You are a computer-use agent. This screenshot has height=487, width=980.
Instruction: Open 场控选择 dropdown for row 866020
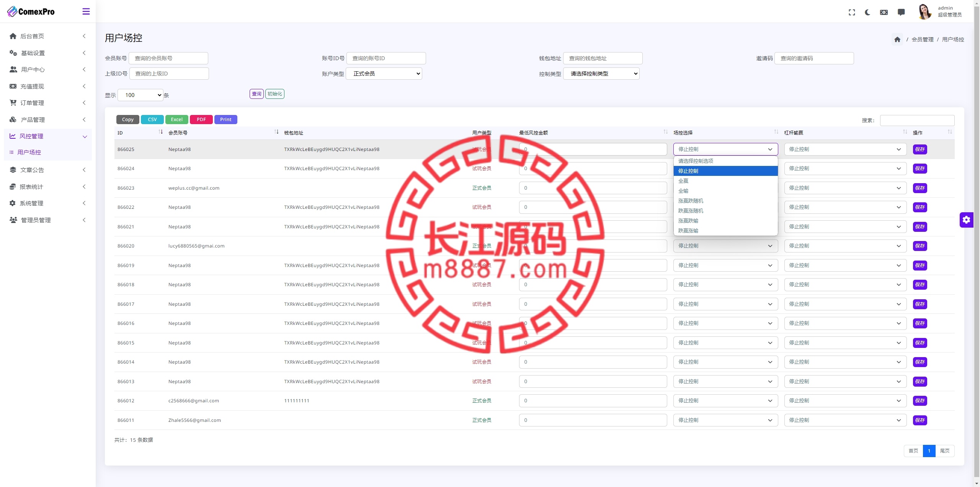point(725,246)
